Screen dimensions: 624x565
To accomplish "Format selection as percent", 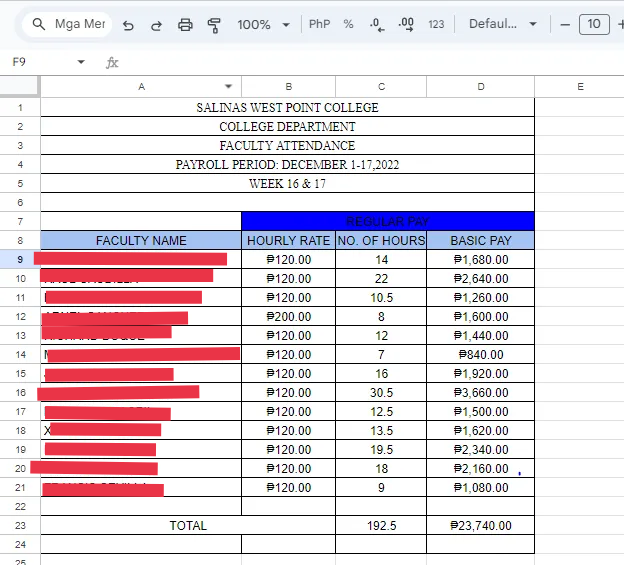I will pos(348,24).
